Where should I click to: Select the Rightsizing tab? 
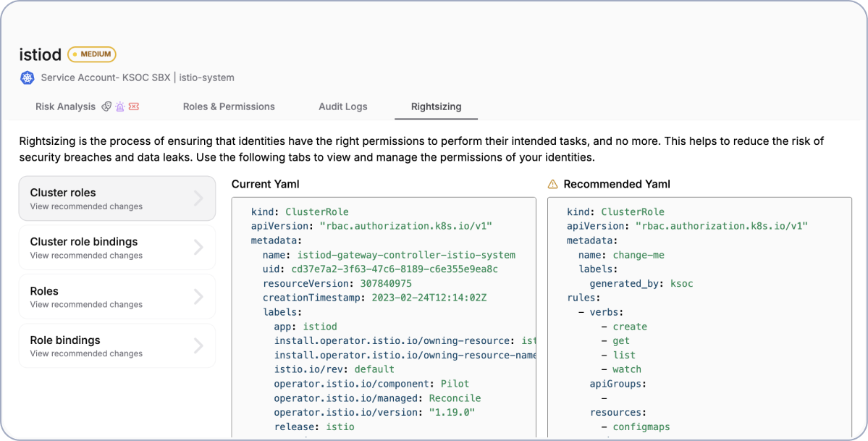pyautogui.click(x=436, y=106)
